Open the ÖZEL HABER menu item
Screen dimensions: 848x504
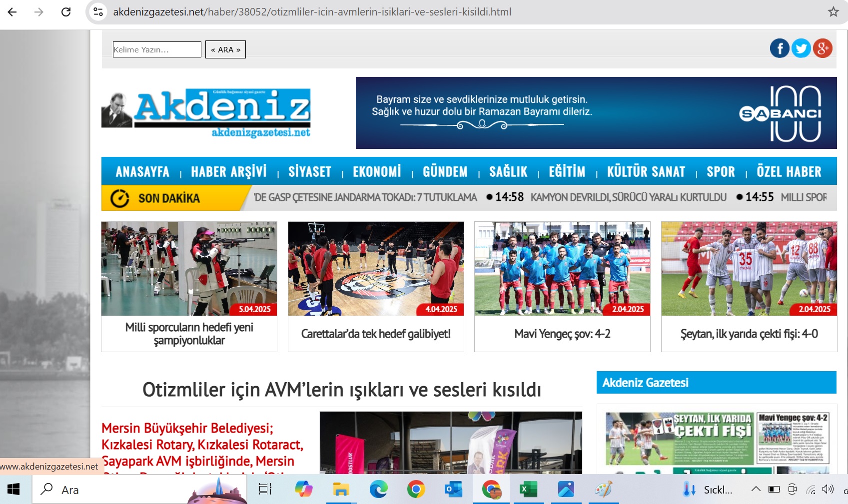pos(789,172)
